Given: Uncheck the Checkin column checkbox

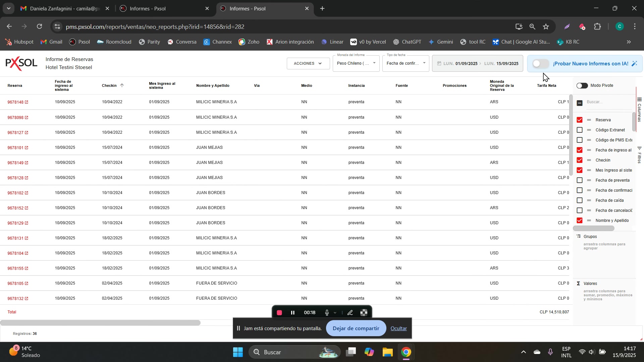Looking at the screenshot, I should pos(580,160).
